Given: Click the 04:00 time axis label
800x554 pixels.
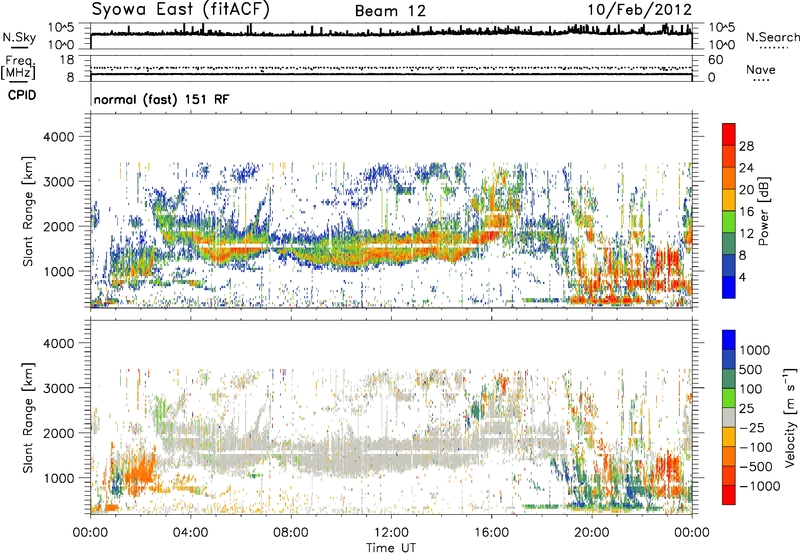Looking at the screenshot, I should [190, 533].
